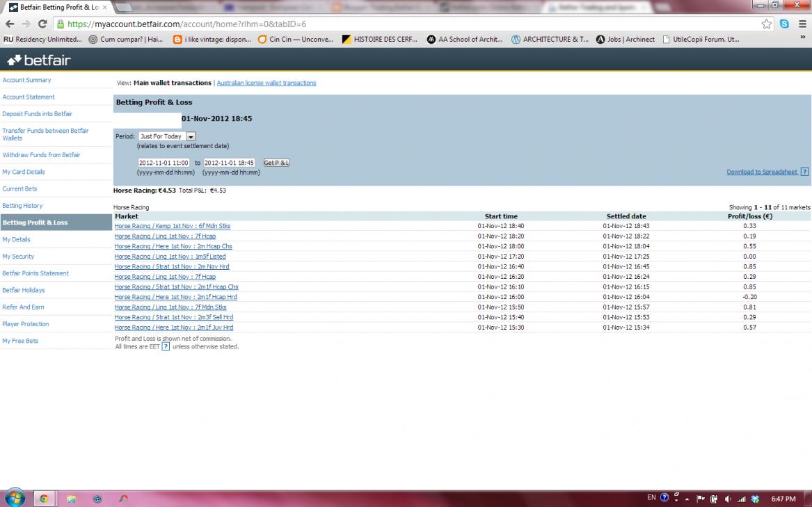Go back using the browser back arrow
Screen dimensions: 812x507
[10, 24]
